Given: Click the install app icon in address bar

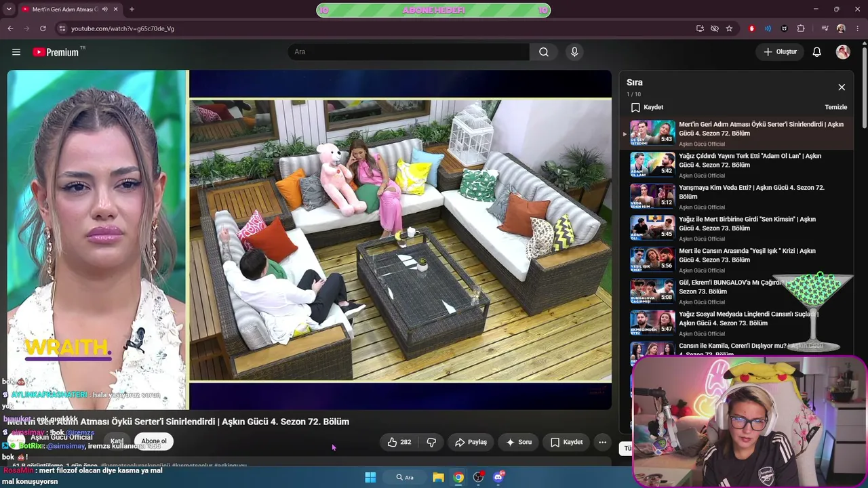Looking at the screenshot, I should pyautogui.click(x=700, y=28).
